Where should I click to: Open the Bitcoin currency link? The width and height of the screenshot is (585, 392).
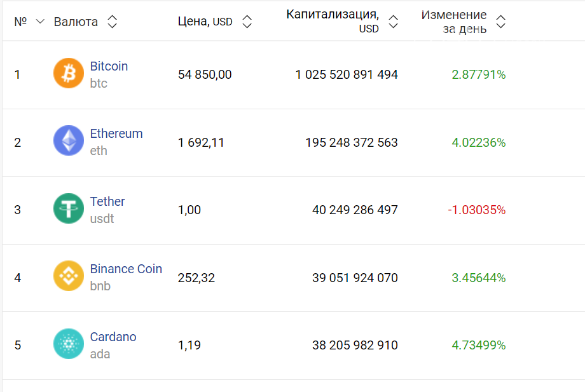click(x=109, y=66)
